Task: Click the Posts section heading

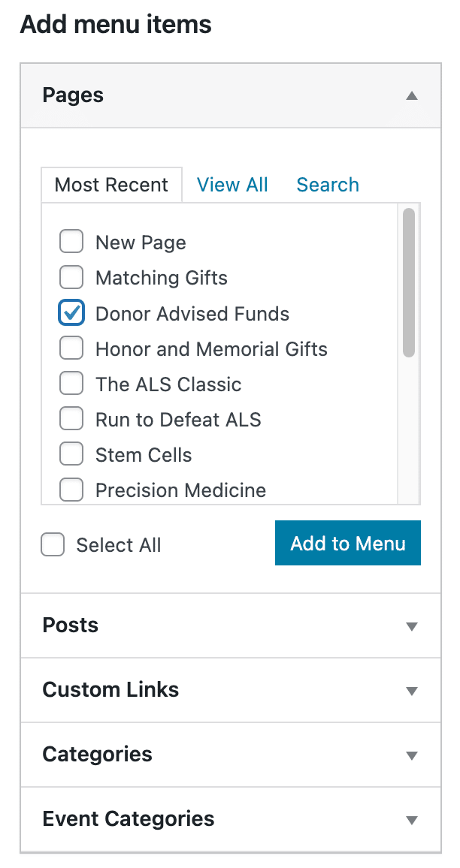Action: click(x=71, y=625)
